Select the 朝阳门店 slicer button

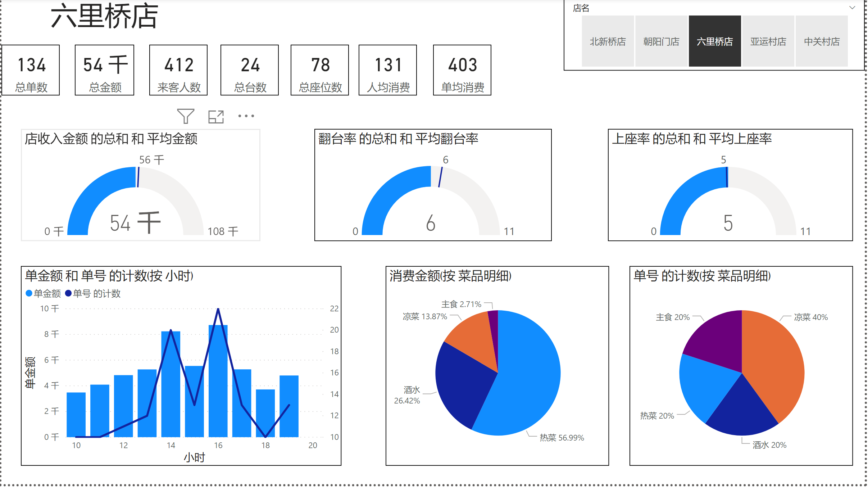(661, 41)
